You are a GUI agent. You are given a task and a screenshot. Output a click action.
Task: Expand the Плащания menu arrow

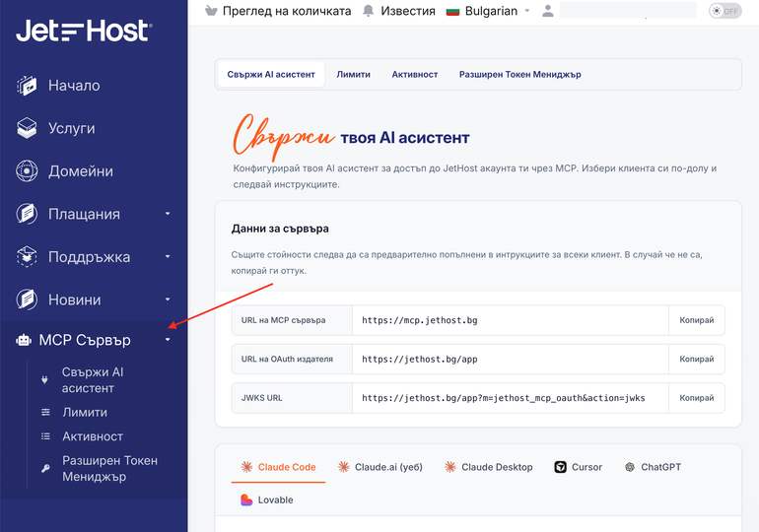click(x=168, y=213)
